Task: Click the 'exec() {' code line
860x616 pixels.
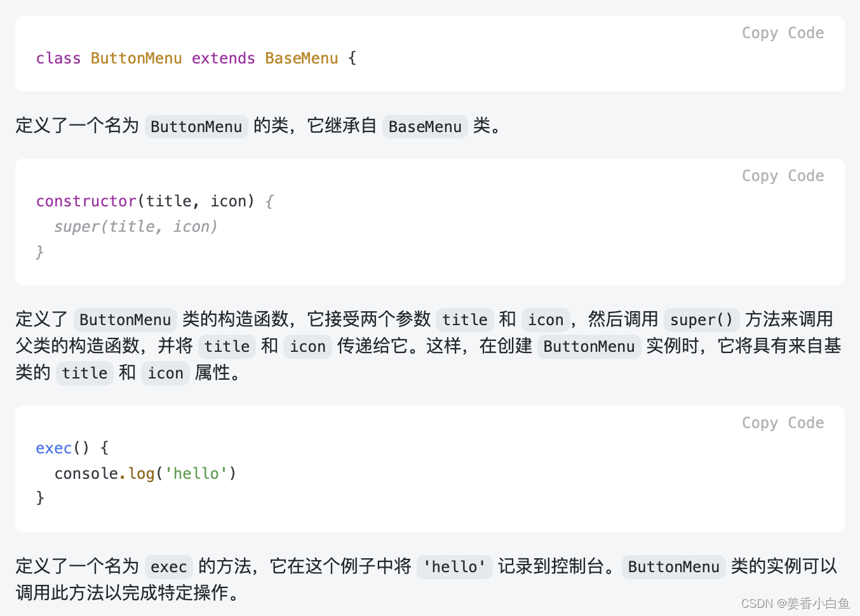Action: click(x=72, y=448)
